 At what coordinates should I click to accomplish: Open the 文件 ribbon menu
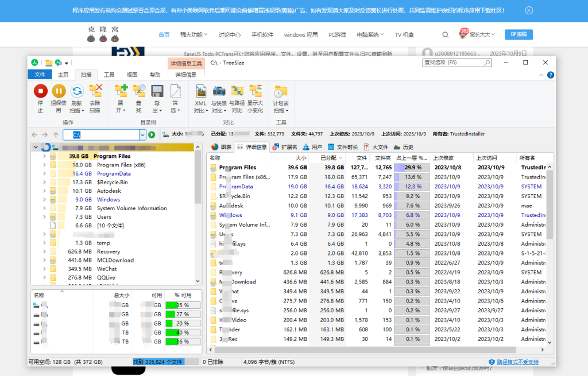(40, 75)
